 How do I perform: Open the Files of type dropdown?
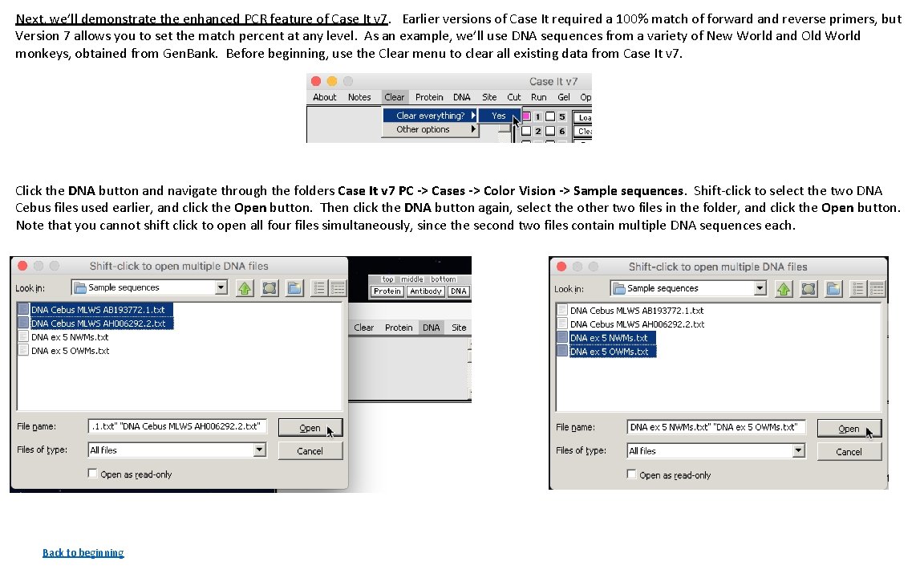(259, 450)
